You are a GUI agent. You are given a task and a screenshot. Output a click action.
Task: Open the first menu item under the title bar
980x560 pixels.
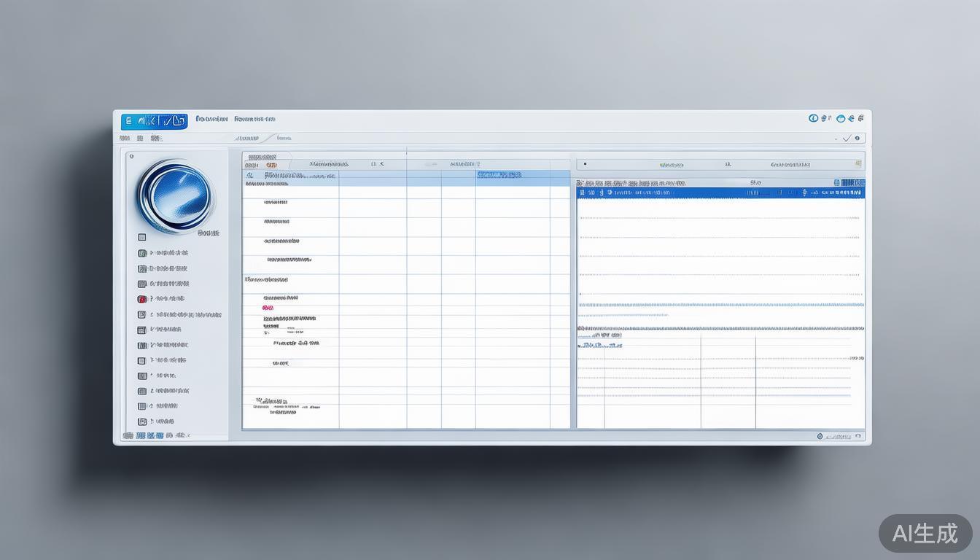click(x=125, y=138)
